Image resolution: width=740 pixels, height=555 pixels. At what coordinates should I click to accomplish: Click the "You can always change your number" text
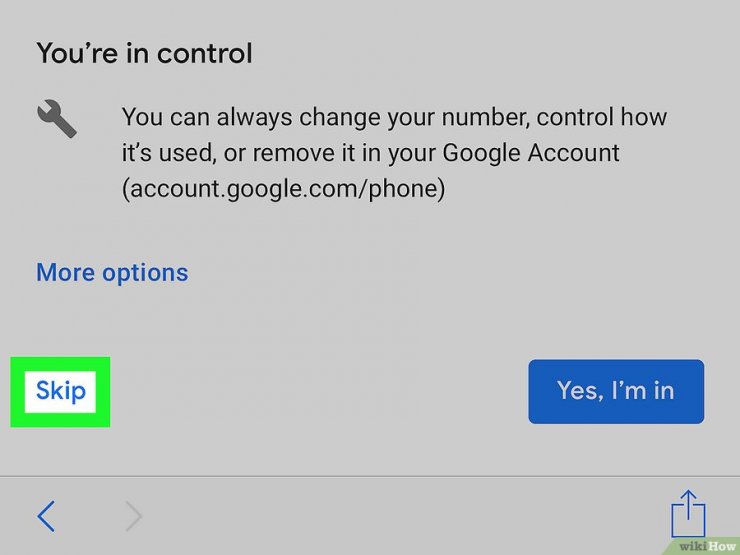pyautogui.click(x=325, y=117)
